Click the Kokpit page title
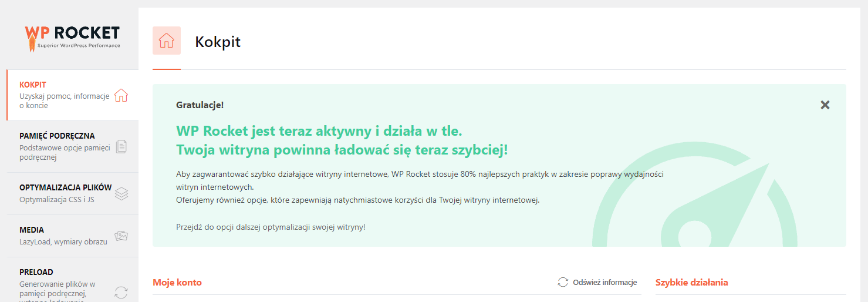This screenshot has width=868, height=302. [x=218, y=42]
